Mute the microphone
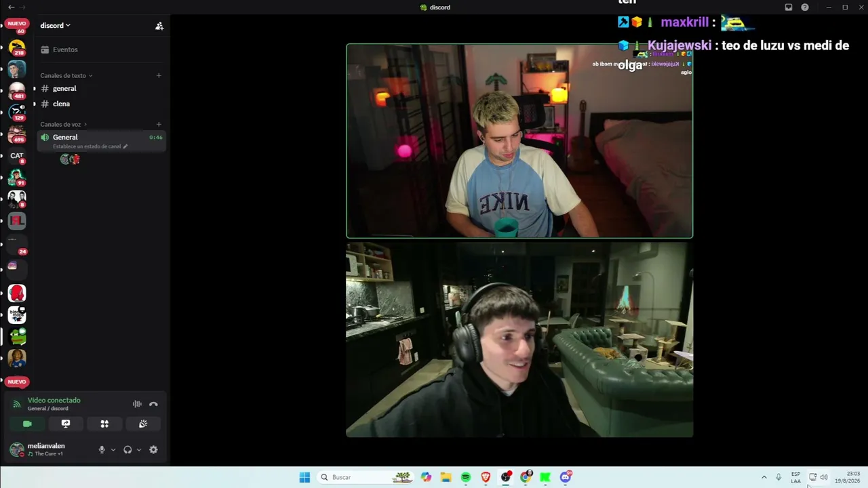This screenshot has width=868, height=488. pyautogui.click(x=102, y=449)
